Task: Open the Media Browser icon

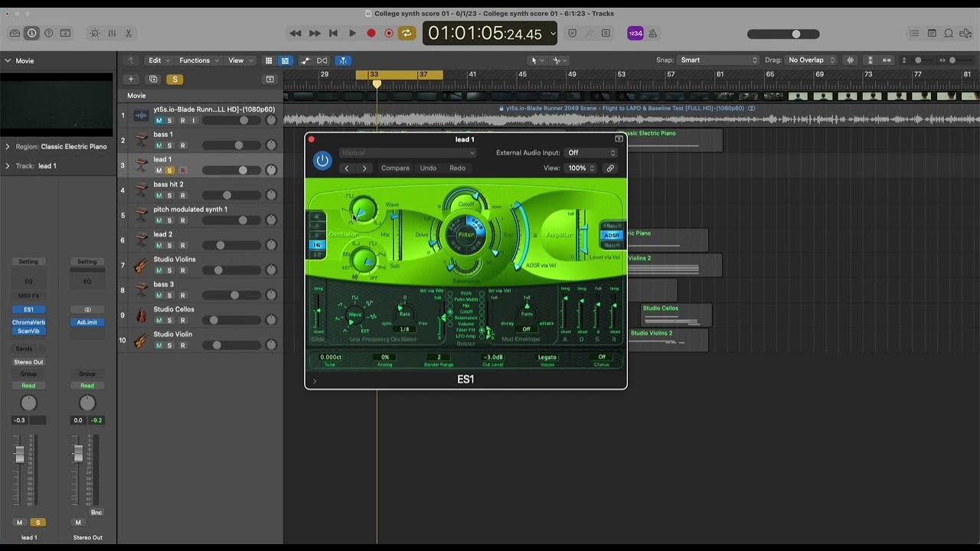Action: pos(965,33)
